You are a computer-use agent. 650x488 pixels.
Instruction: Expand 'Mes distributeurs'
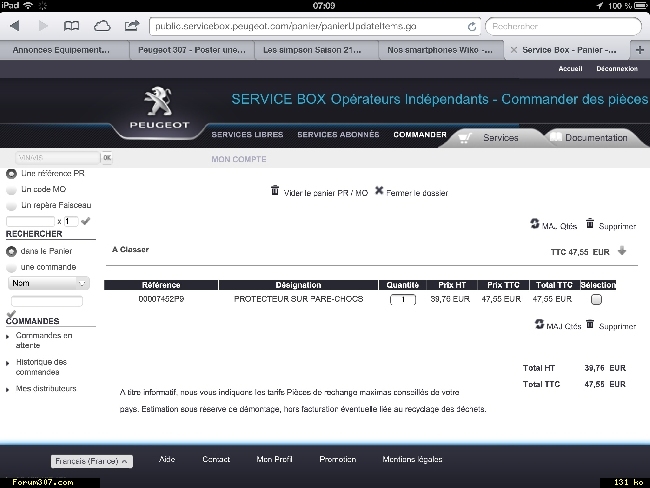tap(46, 388)
